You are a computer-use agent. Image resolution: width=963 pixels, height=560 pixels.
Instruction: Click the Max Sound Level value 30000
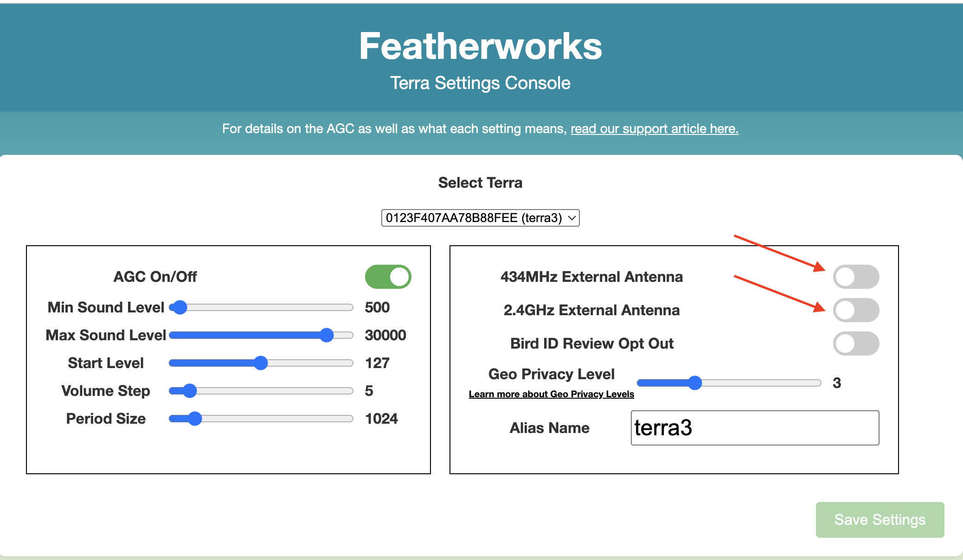tap(385, 335)
